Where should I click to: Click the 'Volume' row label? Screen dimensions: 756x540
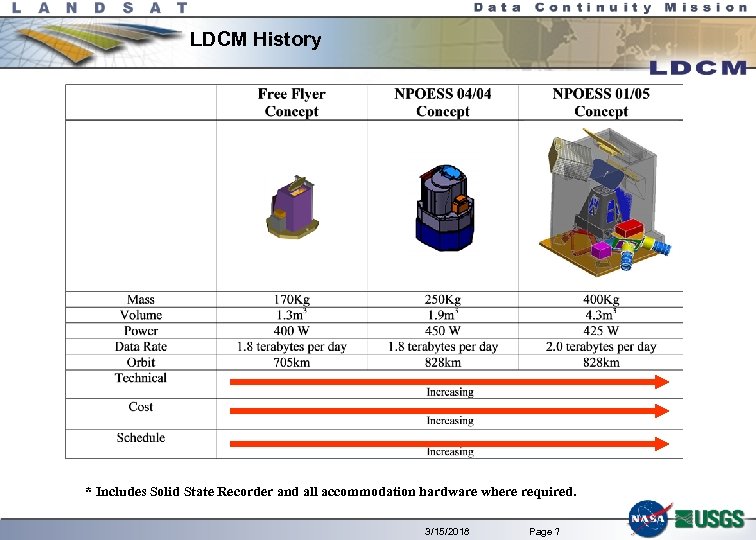[x=141, y=315]
